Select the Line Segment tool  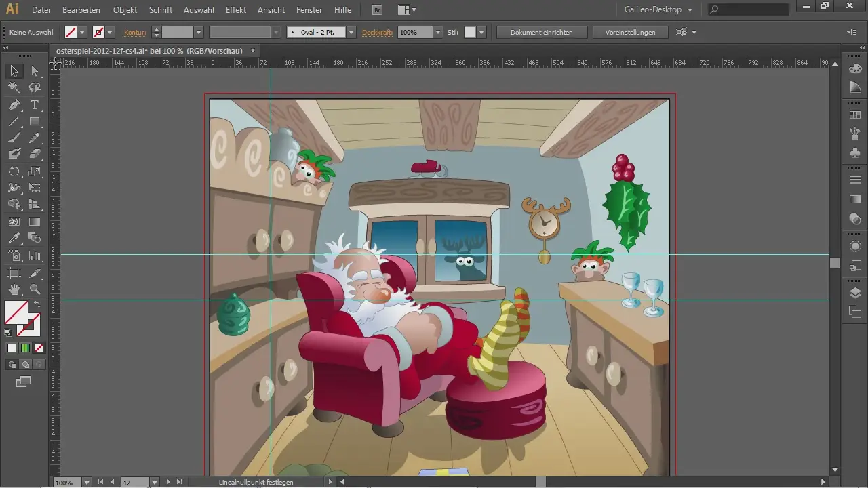[14, 121]
